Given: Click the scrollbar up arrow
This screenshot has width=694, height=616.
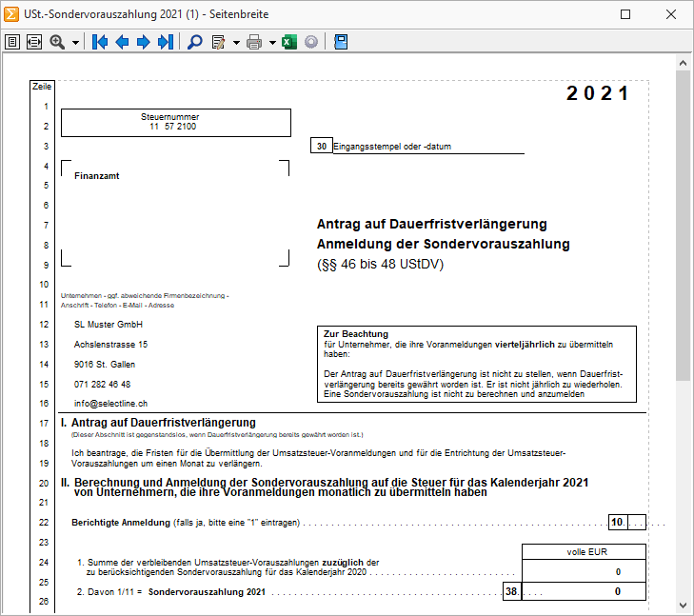Looking at the screenshot, I should click(683, 63).
